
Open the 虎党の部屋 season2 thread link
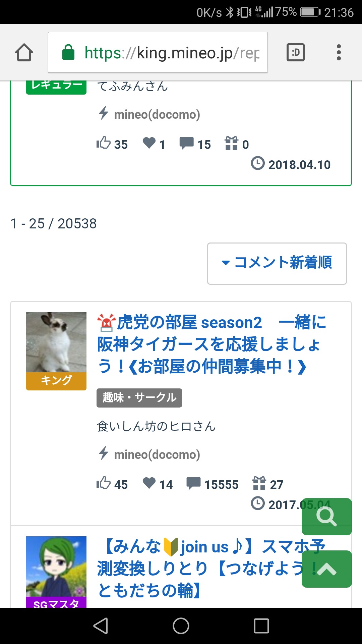212,344
